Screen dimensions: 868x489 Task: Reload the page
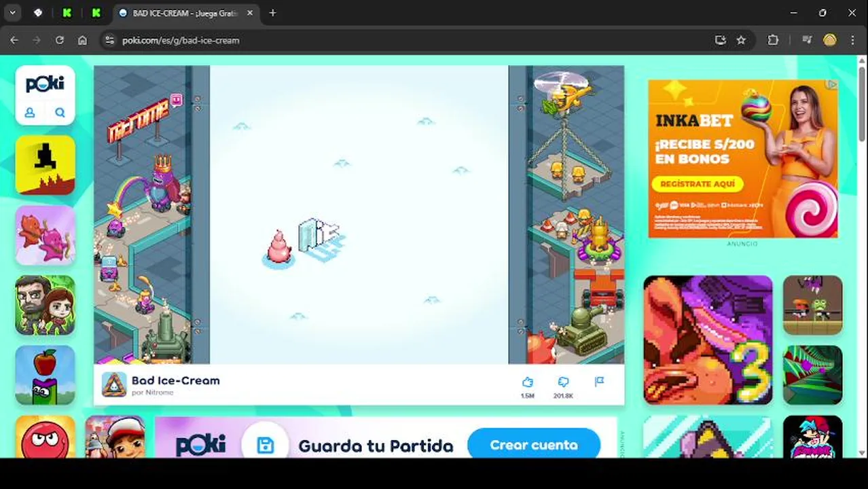(60, 40)
